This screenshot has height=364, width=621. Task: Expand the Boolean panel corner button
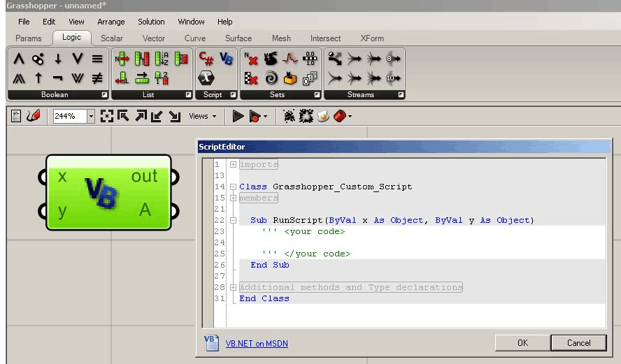click(x=104, y=95)
